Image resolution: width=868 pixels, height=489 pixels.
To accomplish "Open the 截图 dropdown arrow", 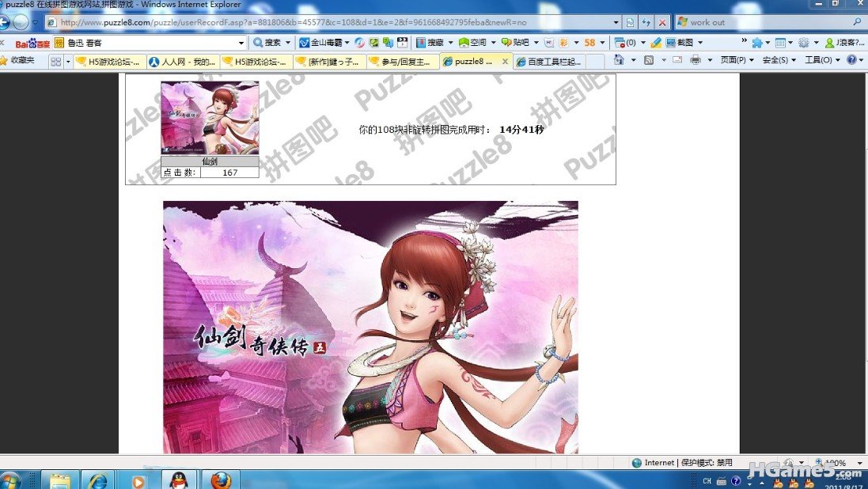I will pyautogui.click(x=700, y=42).
